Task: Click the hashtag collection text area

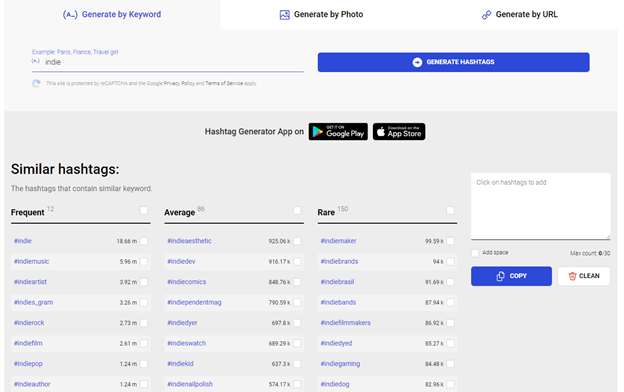Action: (540, 206)
